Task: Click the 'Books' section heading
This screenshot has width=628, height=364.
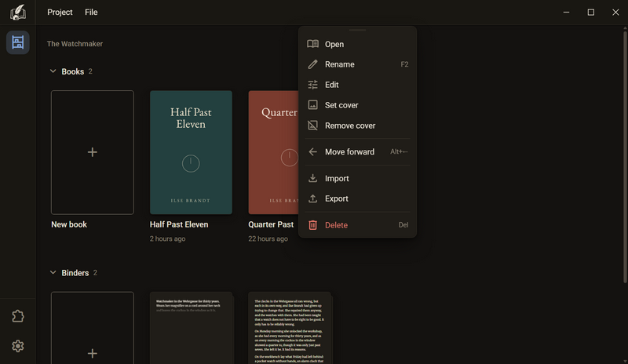Action: tap(72, 71)
